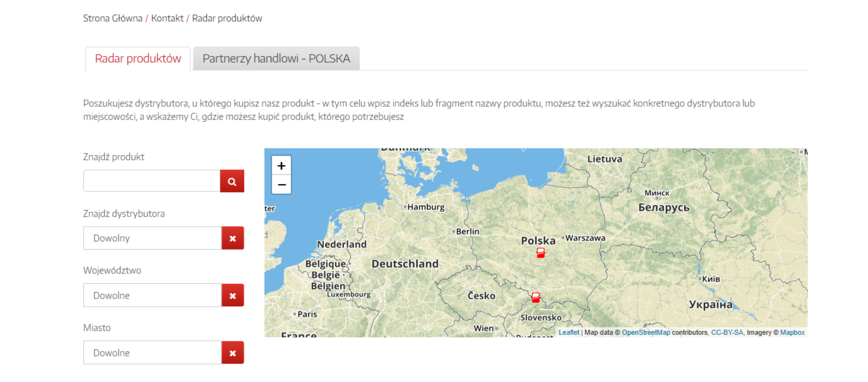This screenshot has height=382, width=868.
Task: Select the Radar produktów tab
Action: [x=138, y=59]
